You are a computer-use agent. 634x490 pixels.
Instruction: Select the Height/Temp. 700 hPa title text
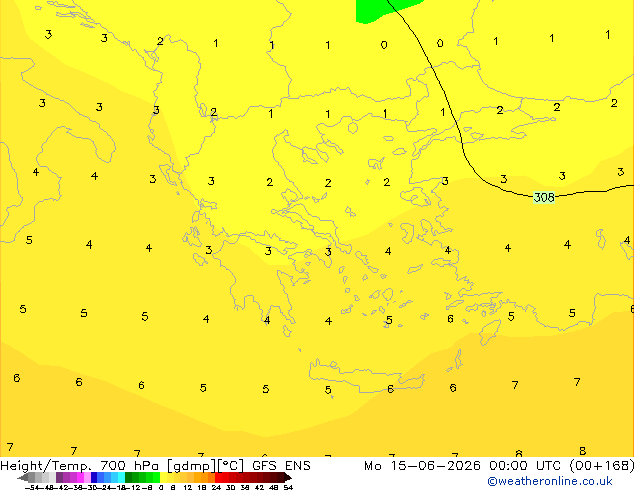pyautogui.click(x=80, y=466)
